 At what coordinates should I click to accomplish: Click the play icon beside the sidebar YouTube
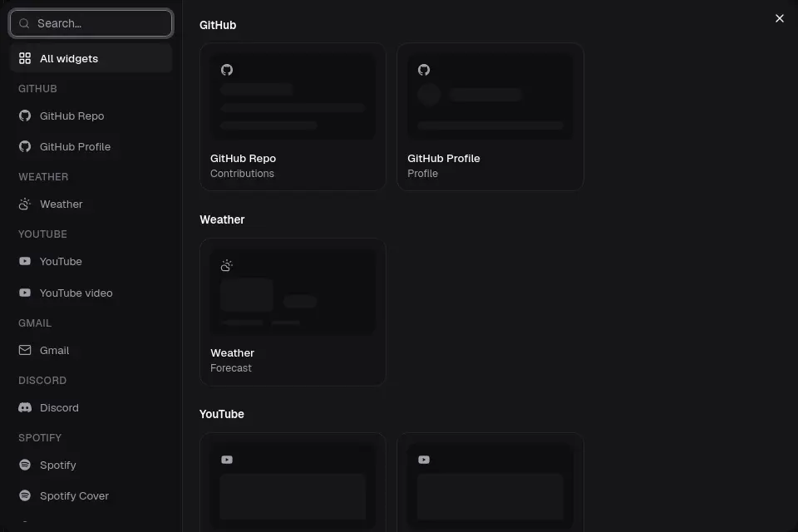tap(25, 261)
